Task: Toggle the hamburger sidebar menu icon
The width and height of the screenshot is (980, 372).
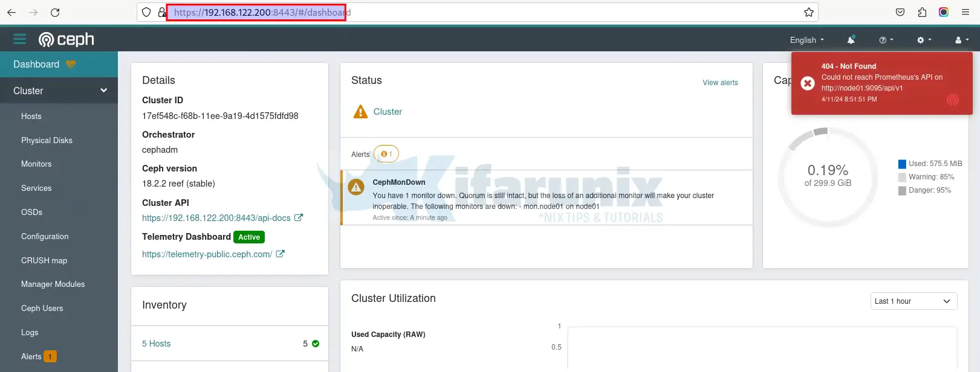Action: pos(20,39)
